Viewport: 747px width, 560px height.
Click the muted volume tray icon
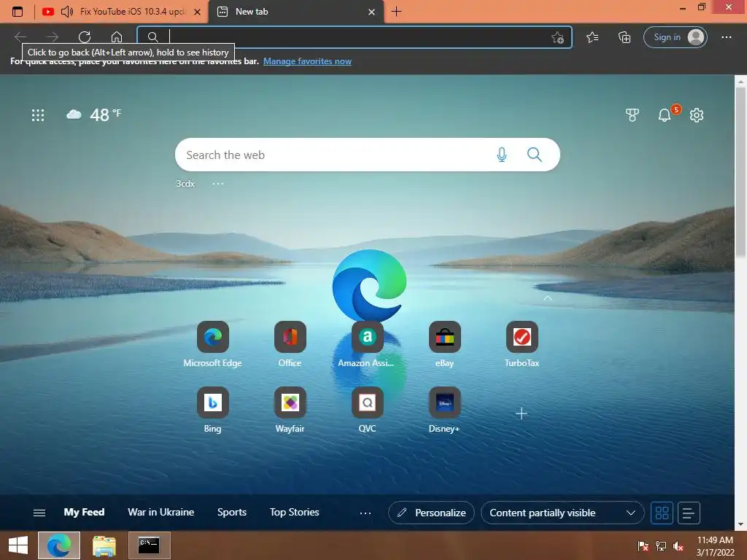pos(678,546)
